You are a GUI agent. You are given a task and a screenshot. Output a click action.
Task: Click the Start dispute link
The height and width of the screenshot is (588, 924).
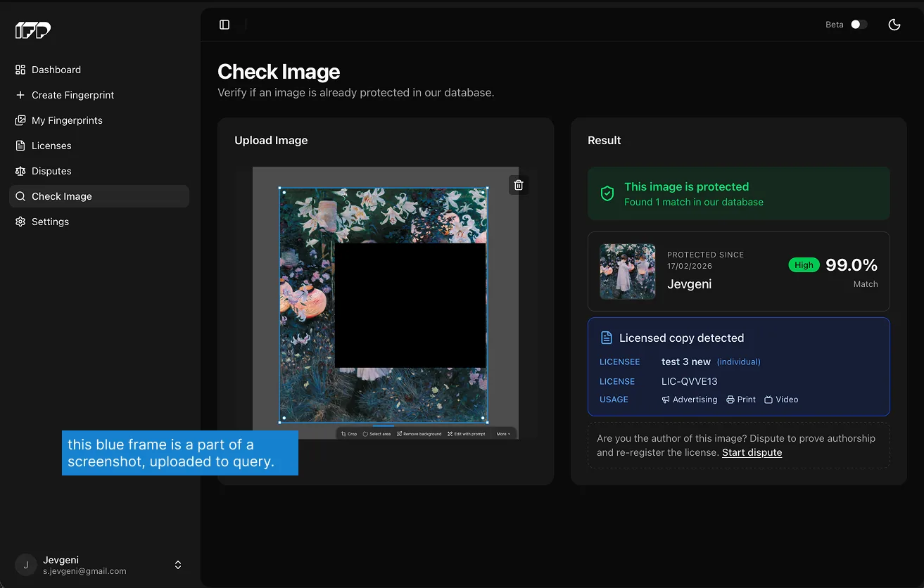click(x=752, y=452)
